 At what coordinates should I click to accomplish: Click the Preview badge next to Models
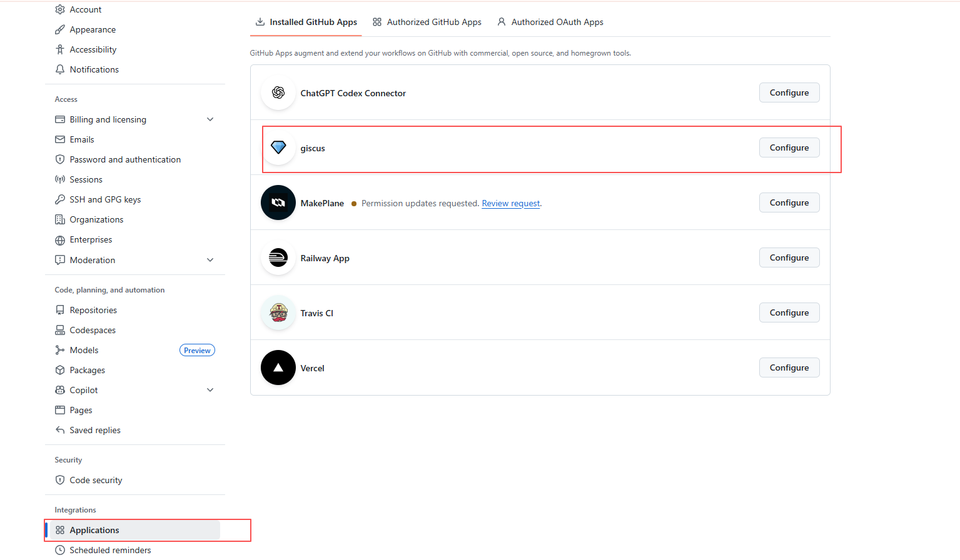197,351
